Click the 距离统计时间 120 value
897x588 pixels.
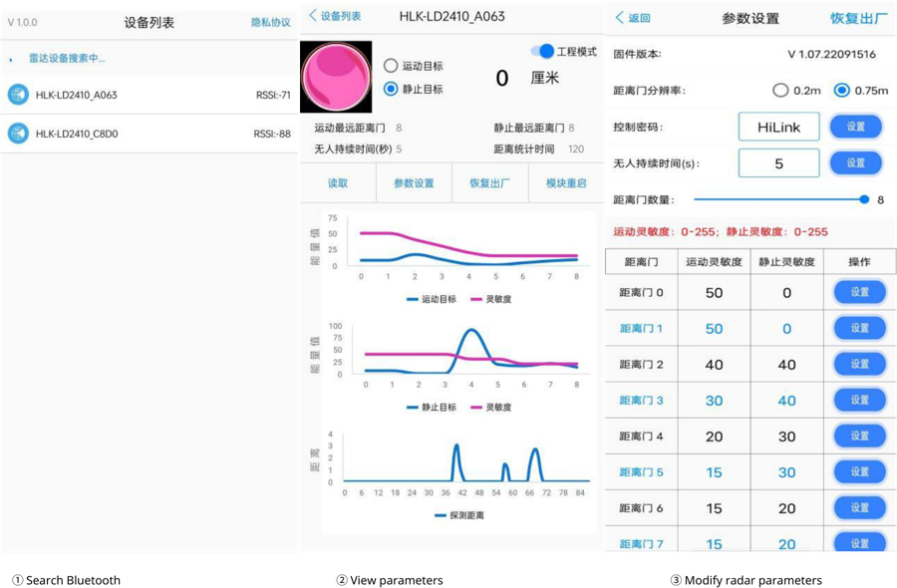[x=575, y=149]
